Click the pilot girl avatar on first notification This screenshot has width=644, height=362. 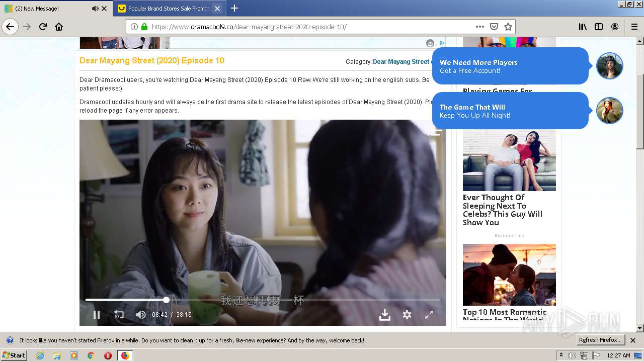(x=610, y=66)
